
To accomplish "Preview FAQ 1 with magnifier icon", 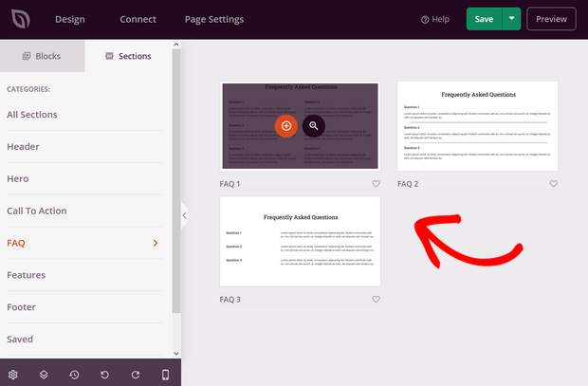I will pos(314,126).
